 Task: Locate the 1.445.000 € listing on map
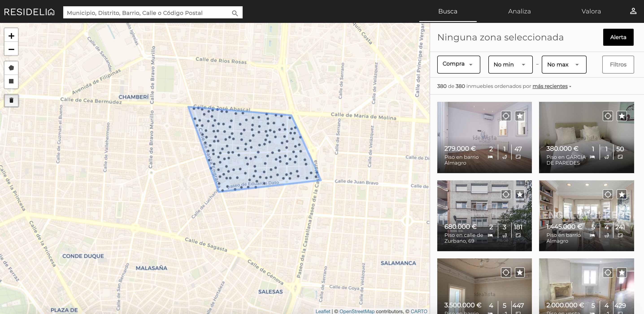point(608,194)
